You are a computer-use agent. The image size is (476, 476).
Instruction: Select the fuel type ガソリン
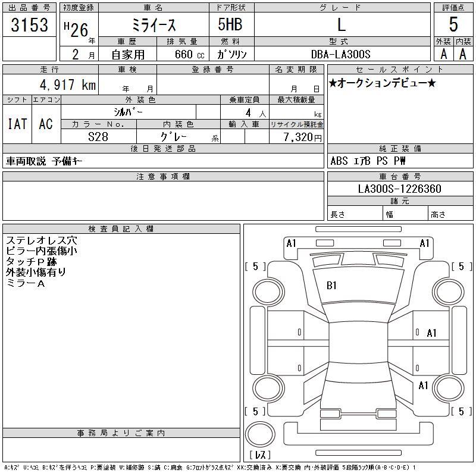[x=231, y=55]
